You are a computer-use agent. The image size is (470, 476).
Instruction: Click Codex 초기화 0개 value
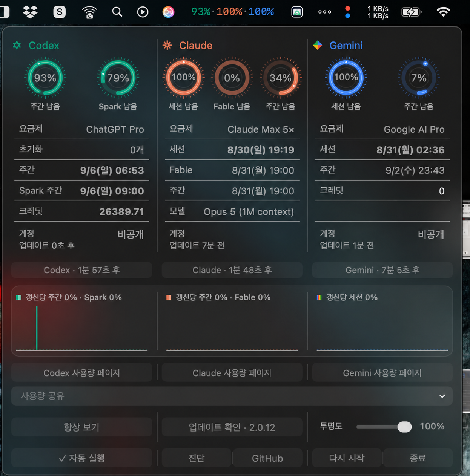tap(137, 150)
